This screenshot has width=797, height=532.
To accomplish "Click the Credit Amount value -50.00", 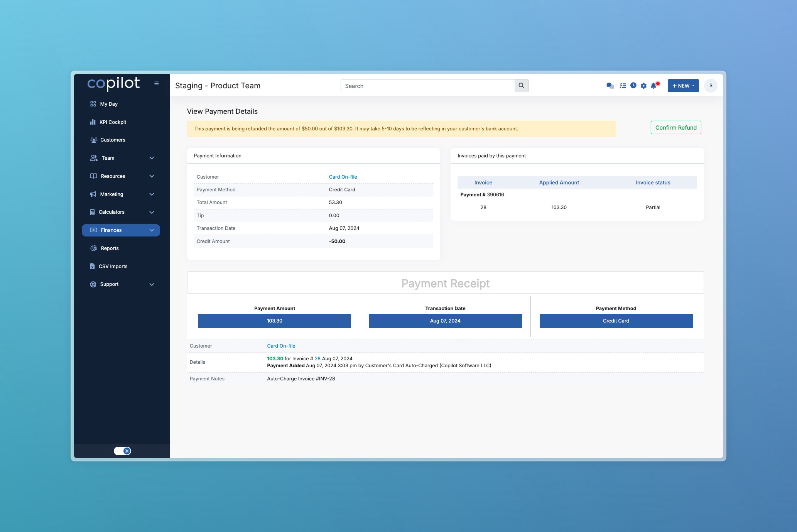I will click(x=337, y=241).
